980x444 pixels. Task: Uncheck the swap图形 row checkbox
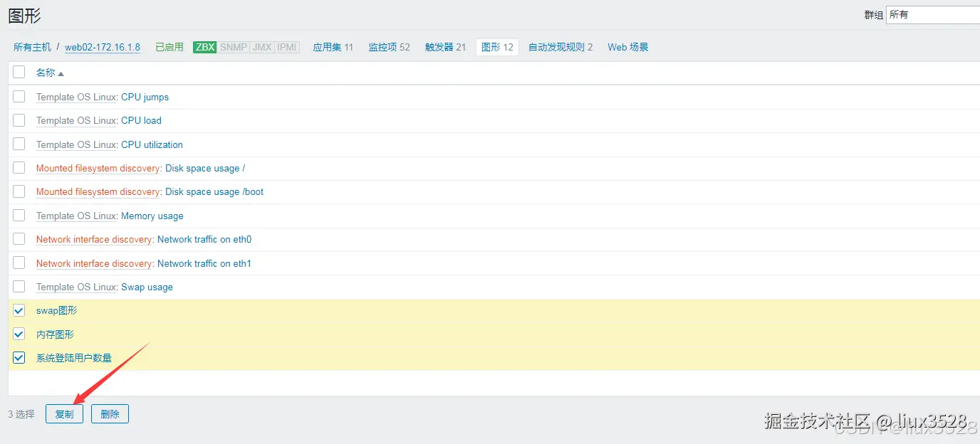click(x=19, y=310)
